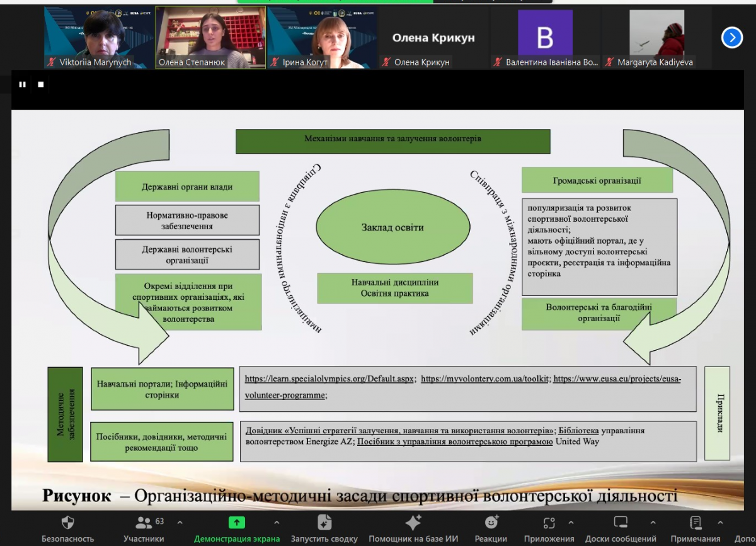
Task: Select Viktoriia Marynych video thumbnail
Action: click(99, 37)
